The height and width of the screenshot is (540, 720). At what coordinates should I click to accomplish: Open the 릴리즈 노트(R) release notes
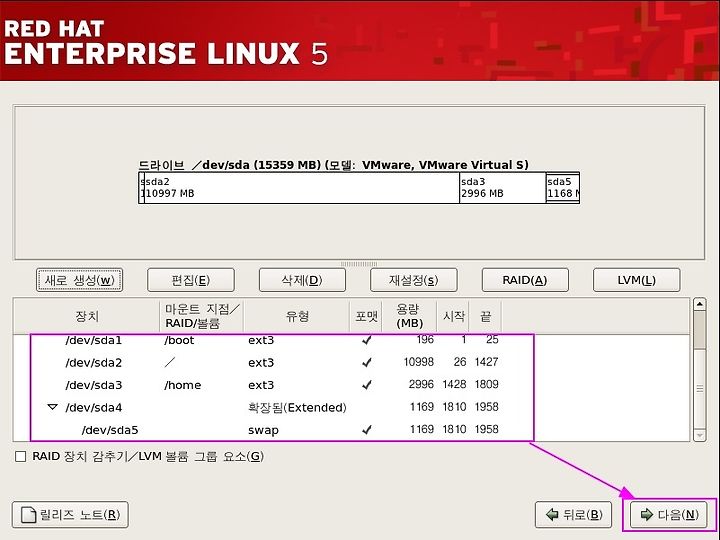tap(70, 514)
